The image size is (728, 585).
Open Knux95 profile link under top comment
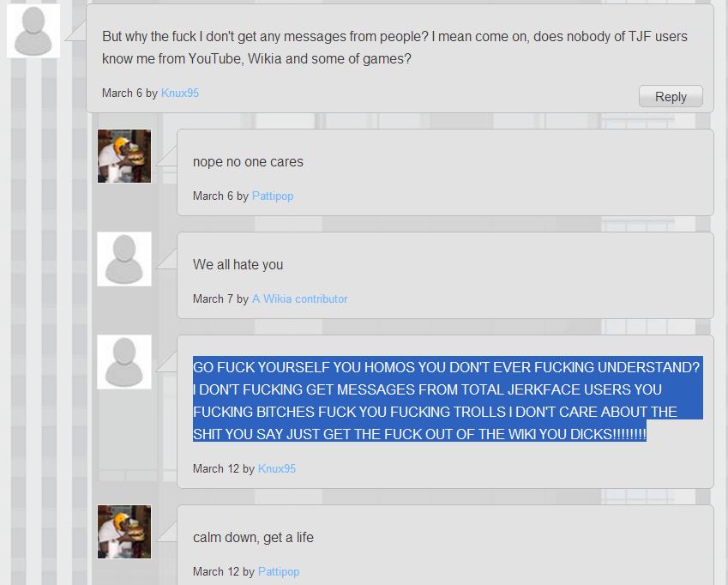(x=180, y=93)
